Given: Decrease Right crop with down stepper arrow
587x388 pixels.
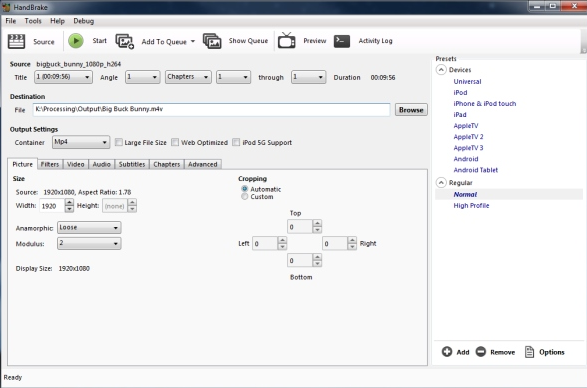Looking at the screenshot, I should [x=352, y=246].
